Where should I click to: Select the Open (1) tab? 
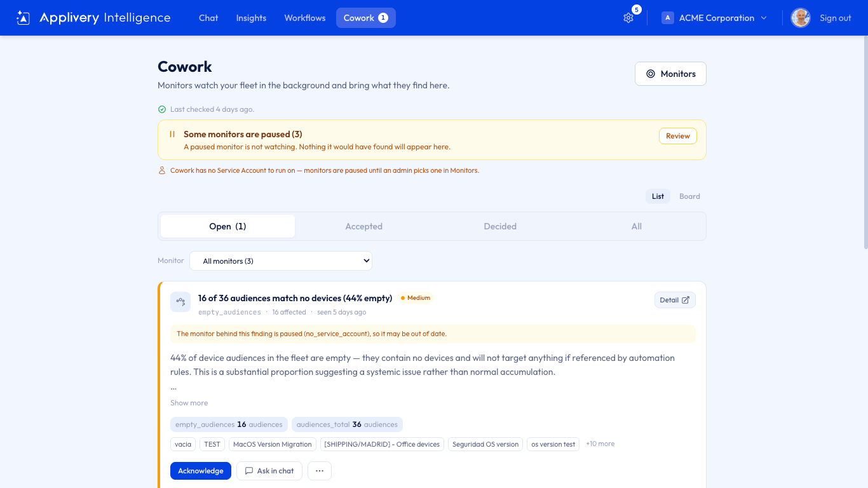(227, 226)
